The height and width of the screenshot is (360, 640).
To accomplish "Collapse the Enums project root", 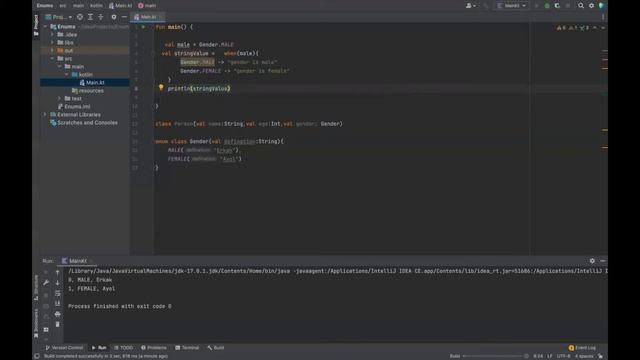I will coord(45,27).
